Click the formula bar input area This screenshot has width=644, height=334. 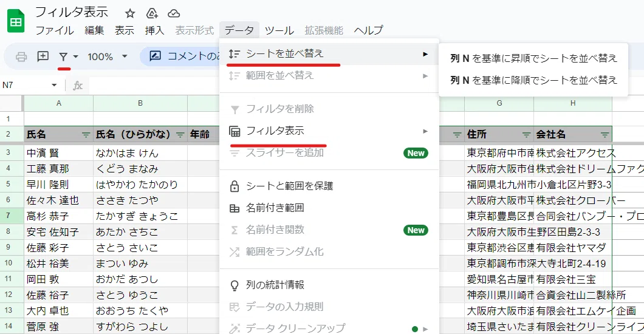(154, 85)
